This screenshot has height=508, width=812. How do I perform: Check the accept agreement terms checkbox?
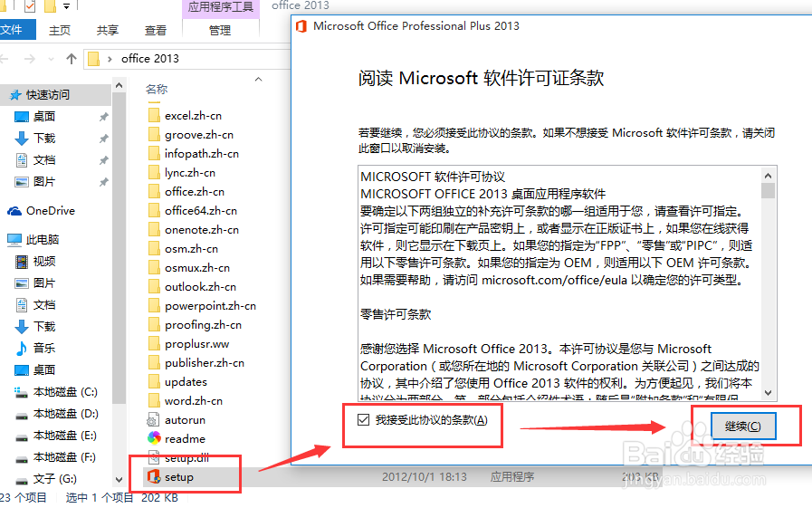click(x=364, y=419)
